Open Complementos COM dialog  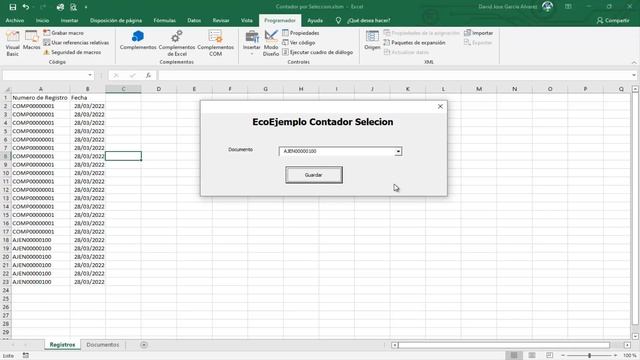click(x=216, y=43)
